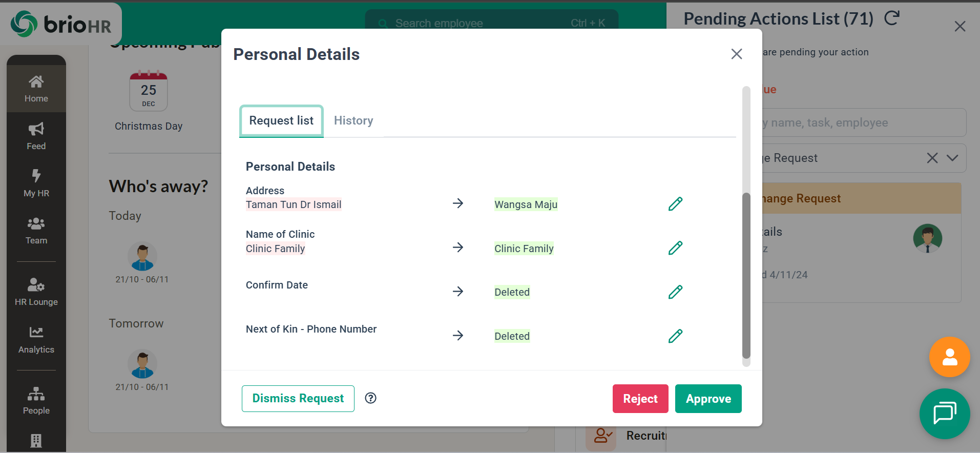Click the orange user profile button
Screen dimensions: 980x453
click(x=949, y=357)
